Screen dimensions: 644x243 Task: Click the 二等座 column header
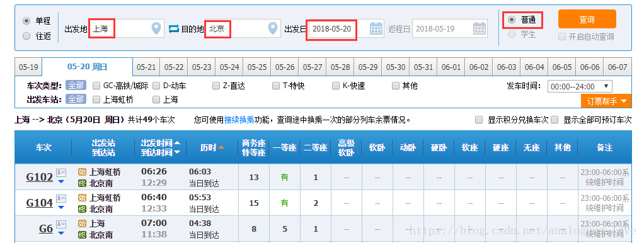pyautogui.click(x=316, y=147)
